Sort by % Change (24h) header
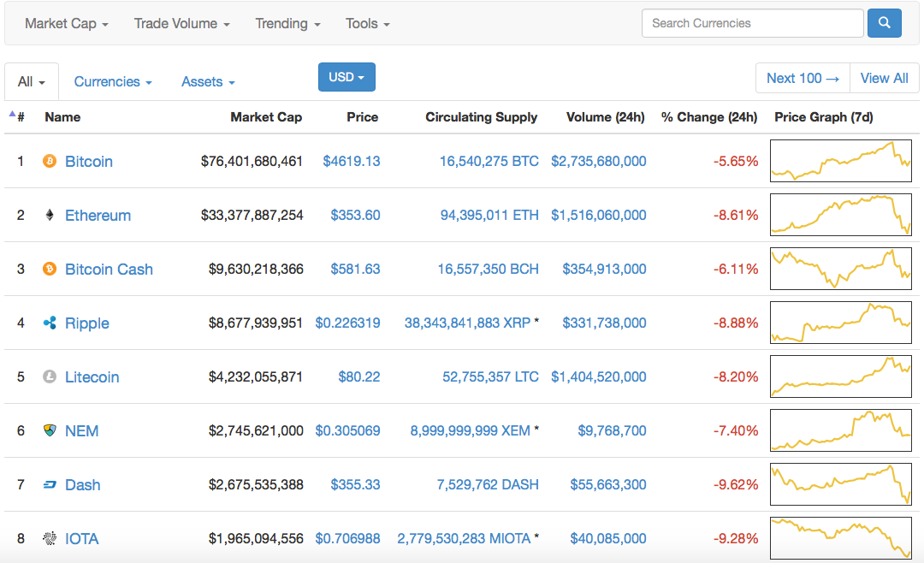The height and width of the screenshot is (563, 924). point(709,116)
